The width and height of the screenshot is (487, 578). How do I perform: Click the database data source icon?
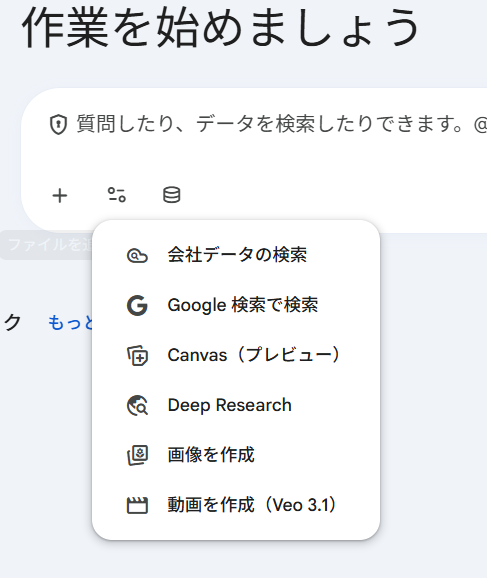(x=171, y=195)
